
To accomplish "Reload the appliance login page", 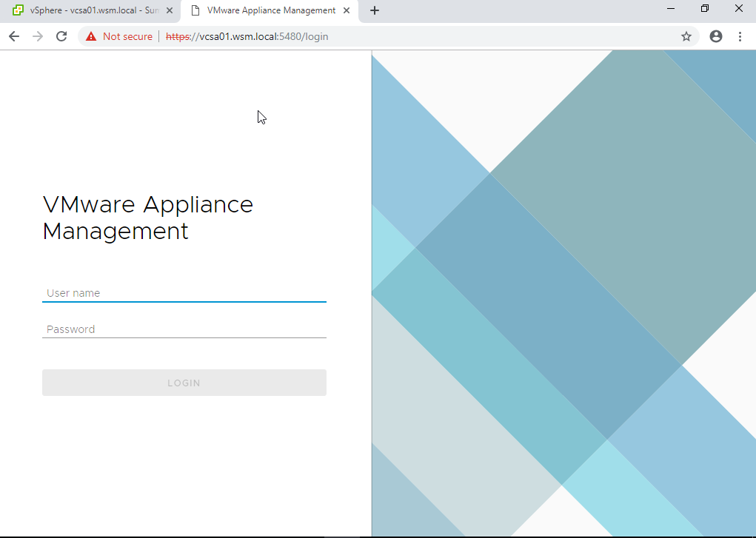I will [61, 36].
